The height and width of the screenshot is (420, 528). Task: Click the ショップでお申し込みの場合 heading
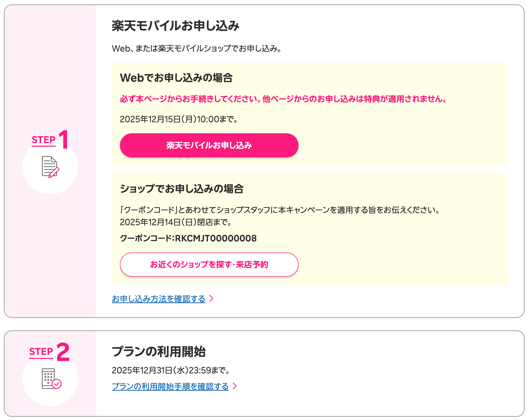pos(181,189)
